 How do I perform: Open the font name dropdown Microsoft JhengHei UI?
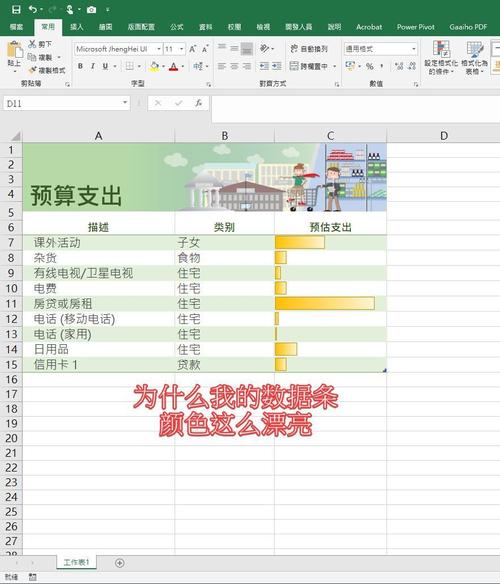[x=159, y=49]
